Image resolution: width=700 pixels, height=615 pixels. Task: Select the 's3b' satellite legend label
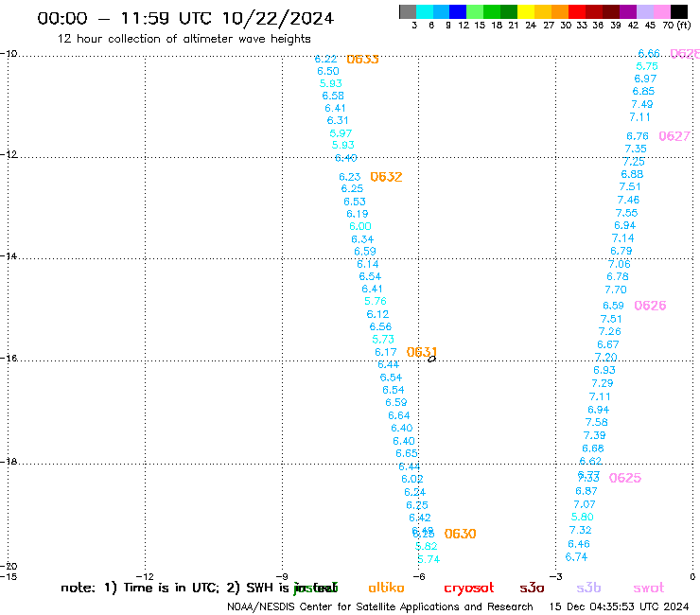point(588,588)
